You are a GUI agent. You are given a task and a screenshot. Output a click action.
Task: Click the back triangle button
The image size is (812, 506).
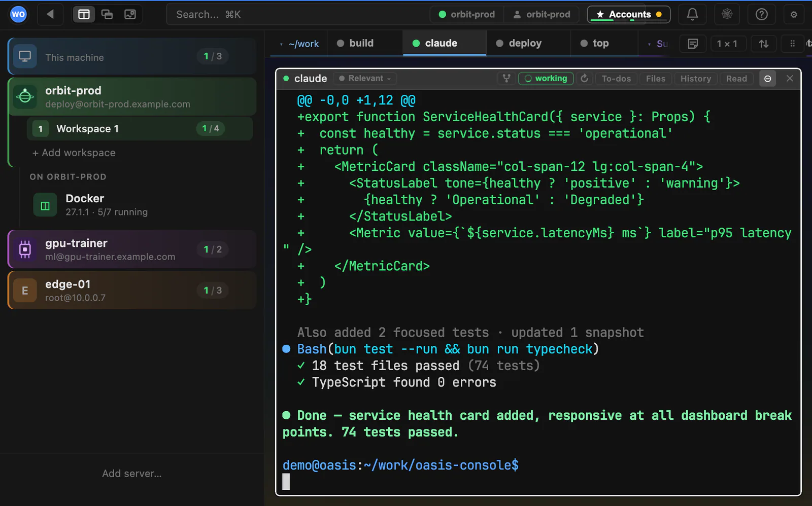(x=50, y=14)
